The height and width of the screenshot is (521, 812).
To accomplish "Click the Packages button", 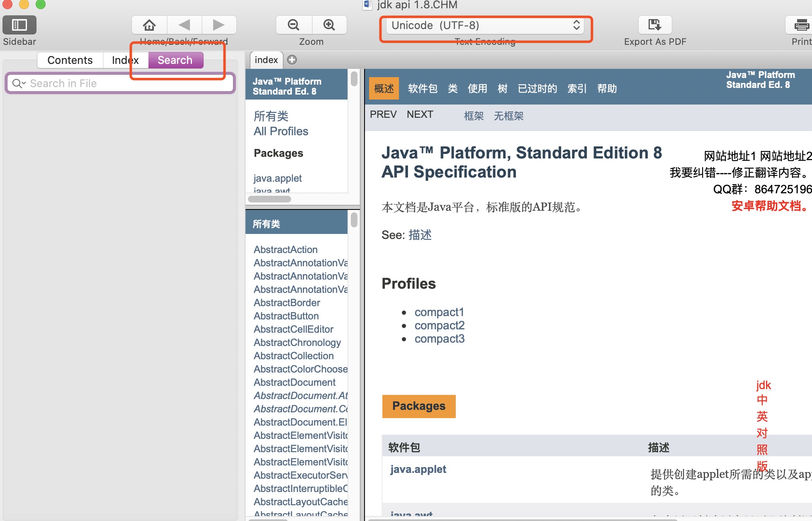I will 418,406.
